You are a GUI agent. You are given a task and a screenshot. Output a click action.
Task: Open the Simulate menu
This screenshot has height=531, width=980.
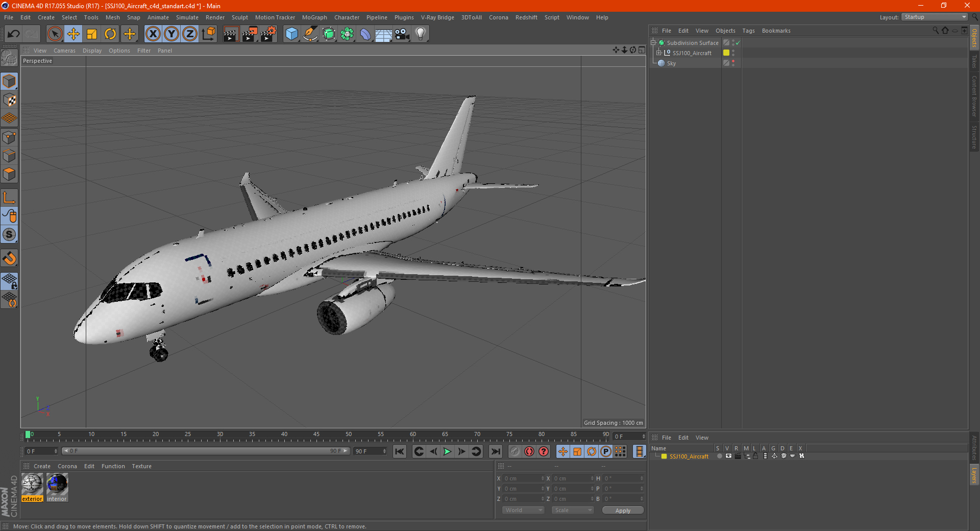coord(187,17)
